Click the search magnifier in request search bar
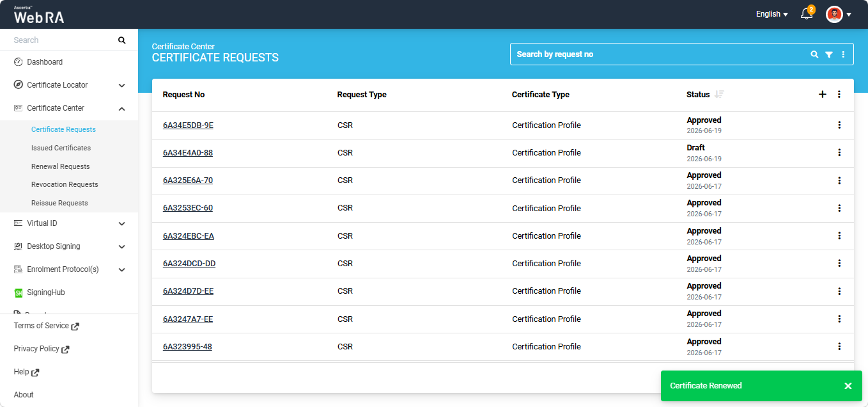Viewport: 868px width, 407px height. [x=814, y=54]
